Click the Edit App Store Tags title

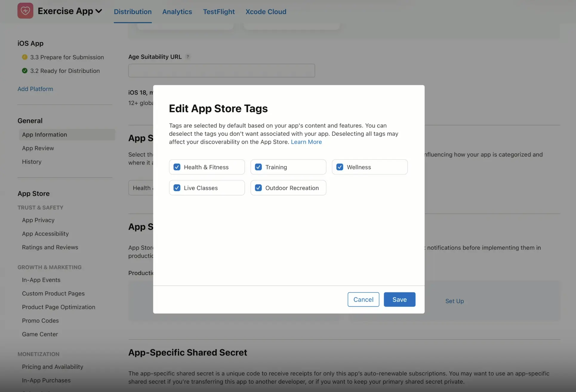(218, 109)
